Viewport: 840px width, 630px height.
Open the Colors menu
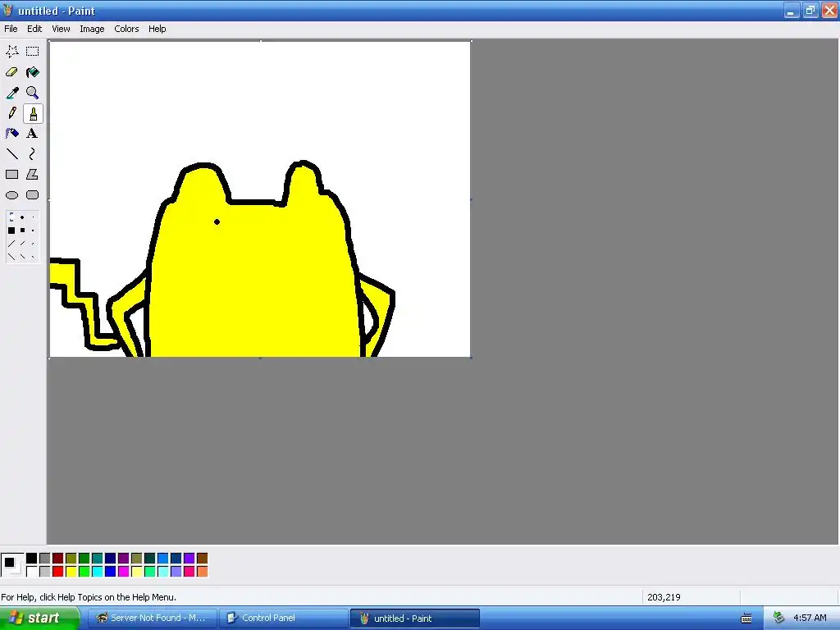point(126,29)
